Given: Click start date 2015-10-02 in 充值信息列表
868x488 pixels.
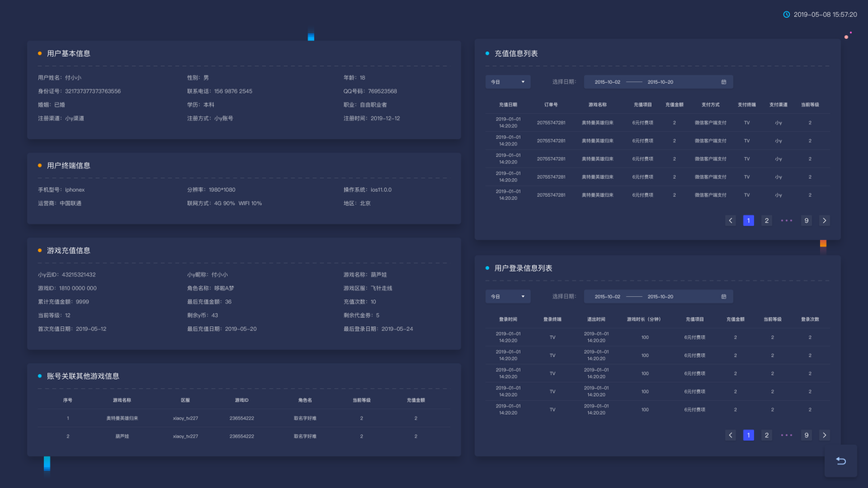Looking at the screenshot, I should 607,82.
